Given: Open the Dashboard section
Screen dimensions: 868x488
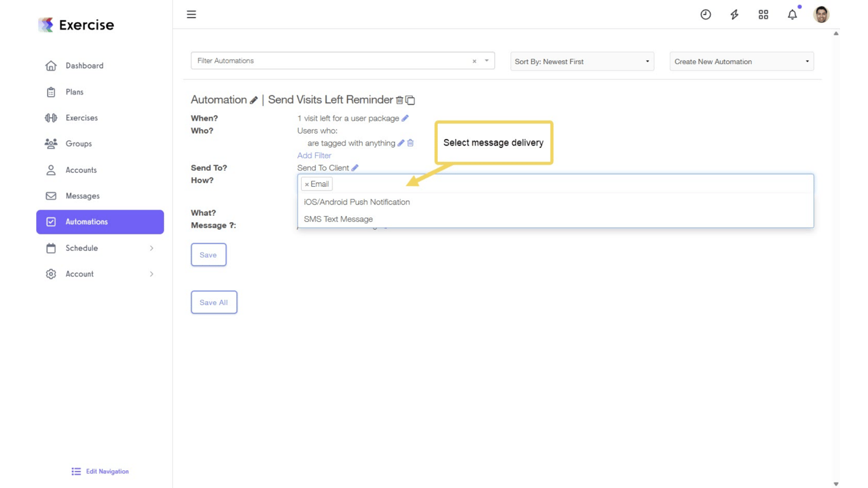Looking at the screenshot, I should pos(84,65).
